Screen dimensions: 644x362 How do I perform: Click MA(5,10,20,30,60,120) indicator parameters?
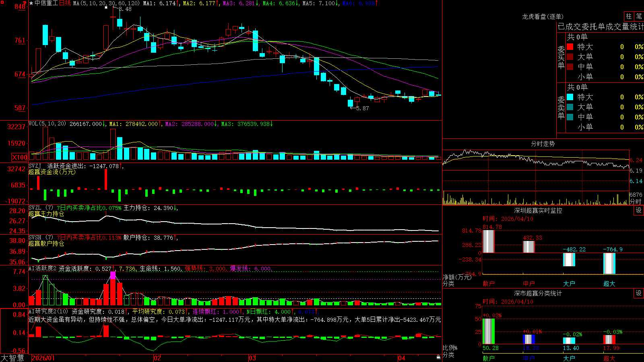click(107, 3)
